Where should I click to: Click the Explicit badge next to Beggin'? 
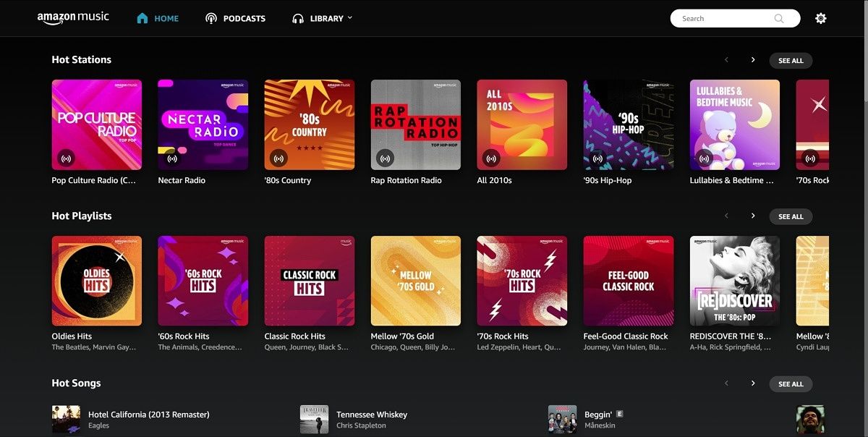(621, 414)
